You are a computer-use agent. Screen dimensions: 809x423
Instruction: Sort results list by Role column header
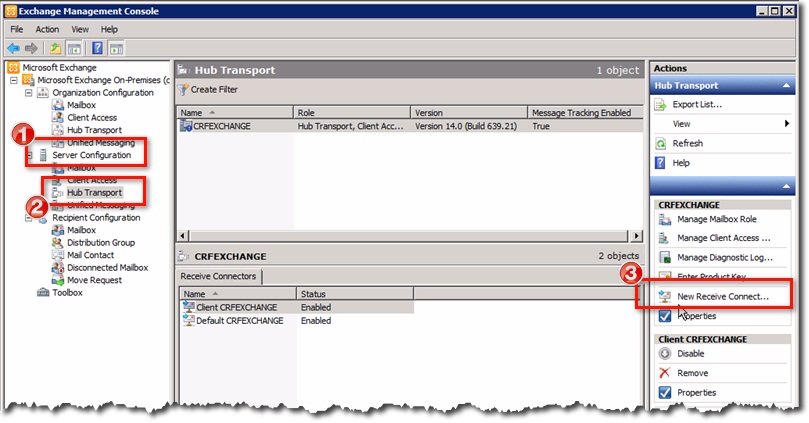[x=352, y=112]
